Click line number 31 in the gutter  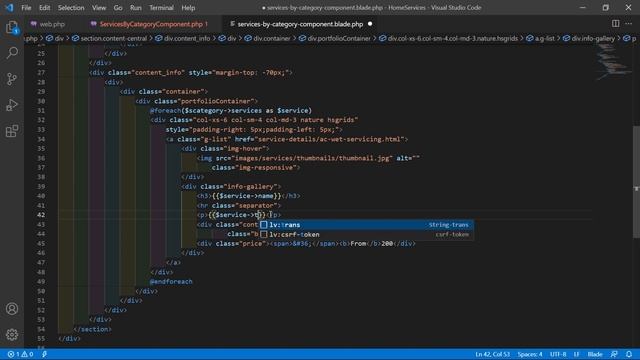click(x=41, y=110)
